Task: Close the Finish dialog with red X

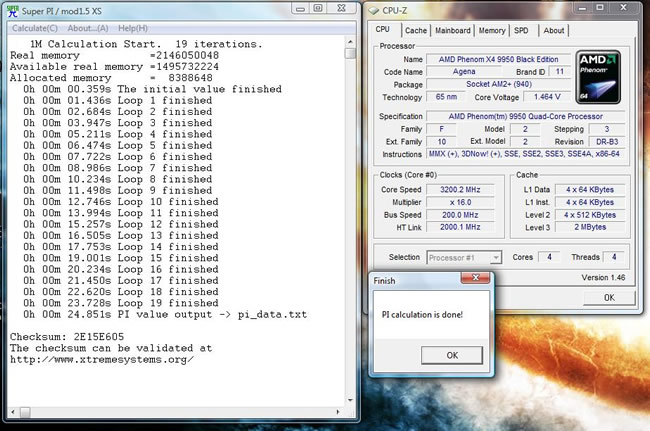Action: pyautogui.click(x=475, y=278)
